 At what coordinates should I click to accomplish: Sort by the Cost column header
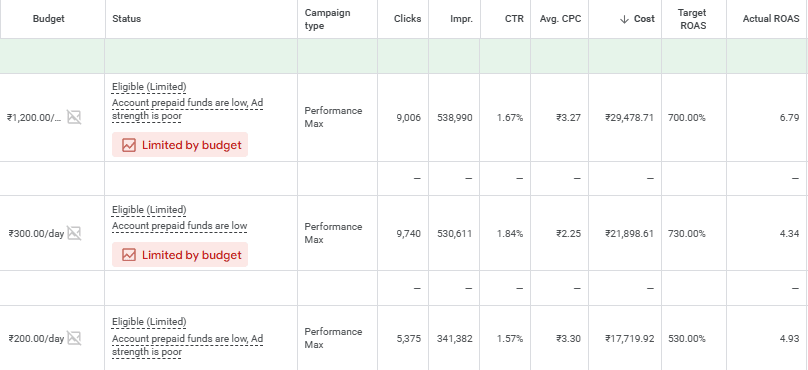tap(644, 19)
